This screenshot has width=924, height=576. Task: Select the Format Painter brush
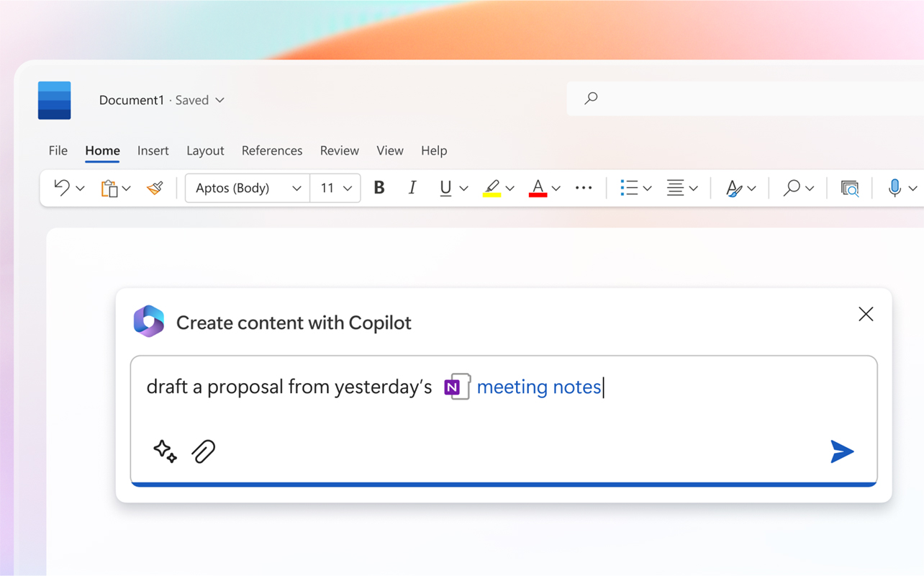pyautogui.click(x=155, y=188)
